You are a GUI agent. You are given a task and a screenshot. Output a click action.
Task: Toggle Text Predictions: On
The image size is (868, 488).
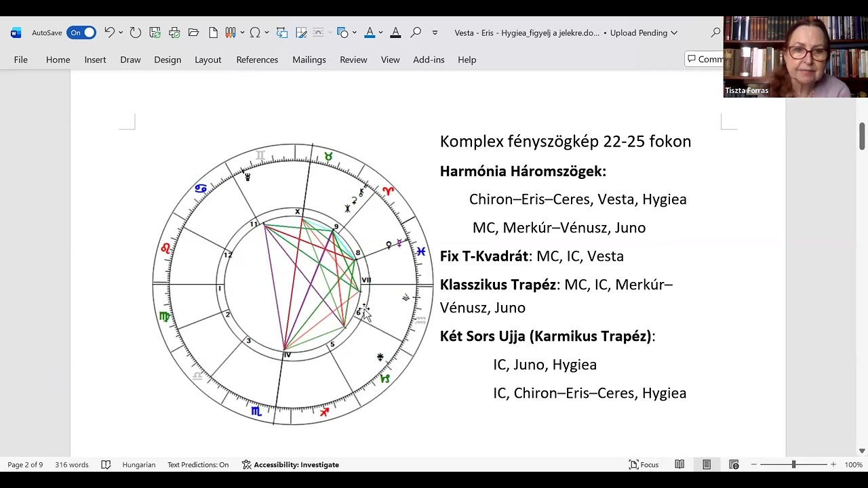point(198,465)
